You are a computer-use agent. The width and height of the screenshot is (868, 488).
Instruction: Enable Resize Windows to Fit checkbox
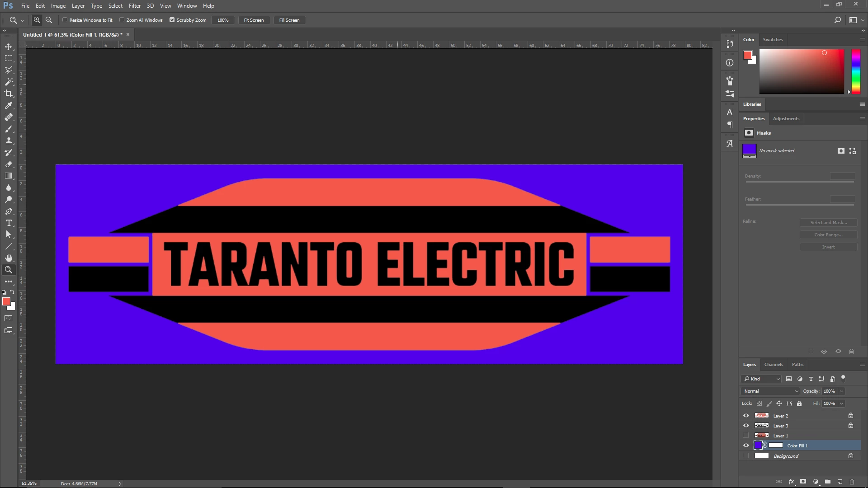(x=65, y=20)
